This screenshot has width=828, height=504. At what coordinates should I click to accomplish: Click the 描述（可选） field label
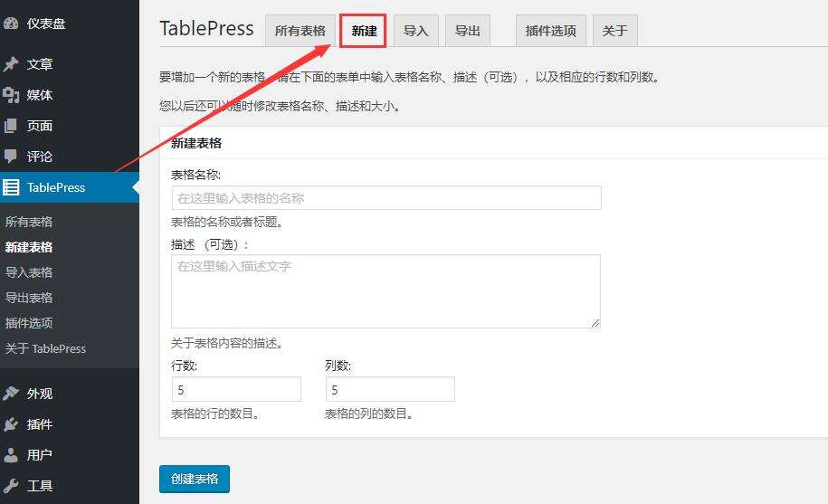[210, 244]
